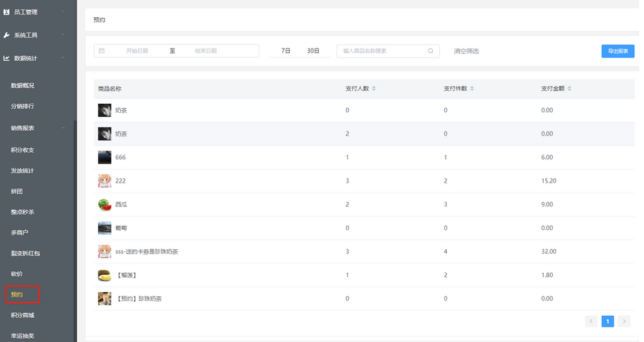
Task: Click the 员工管理 icon in sidebar
Action: pyautogui.click(x=7, y=12)
